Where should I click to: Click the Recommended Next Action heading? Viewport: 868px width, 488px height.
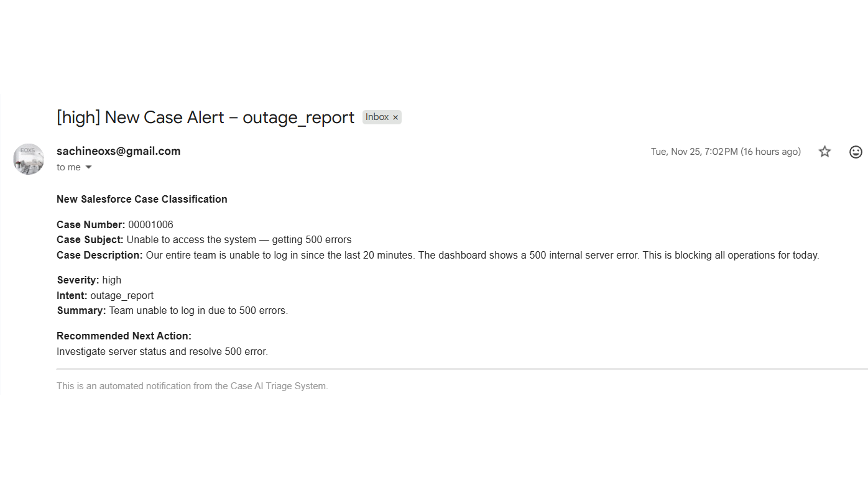[x=124, y=336]
